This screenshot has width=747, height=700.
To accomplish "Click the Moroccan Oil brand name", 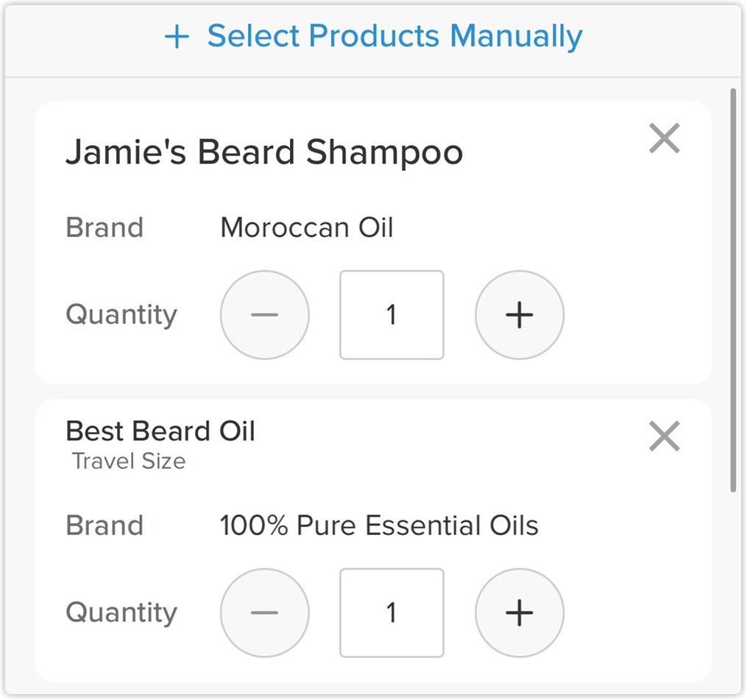I will click(x=307, y=227).
